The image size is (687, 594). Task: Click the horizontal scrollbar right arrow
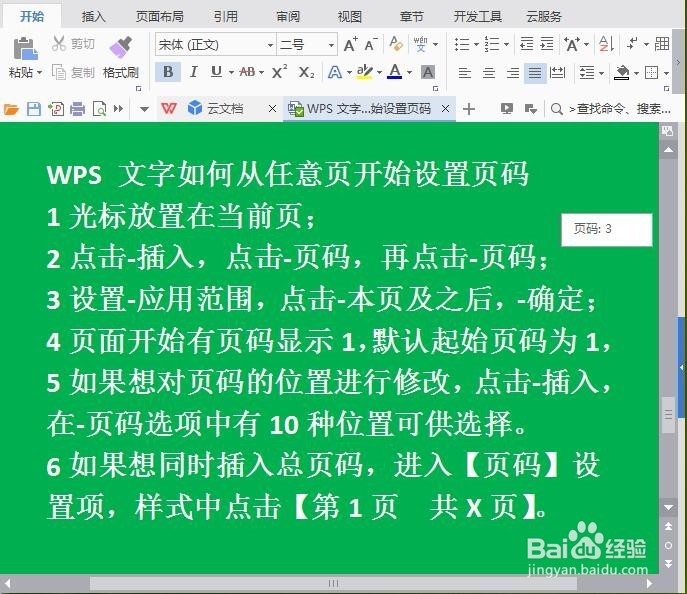(x=649, y=583)
